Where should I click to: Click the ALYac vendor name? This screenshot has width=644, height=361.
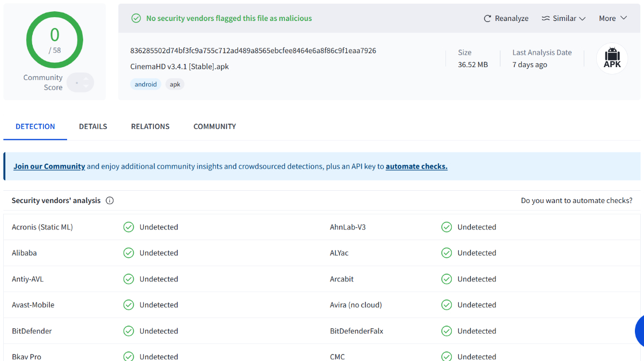click(339, 253)
